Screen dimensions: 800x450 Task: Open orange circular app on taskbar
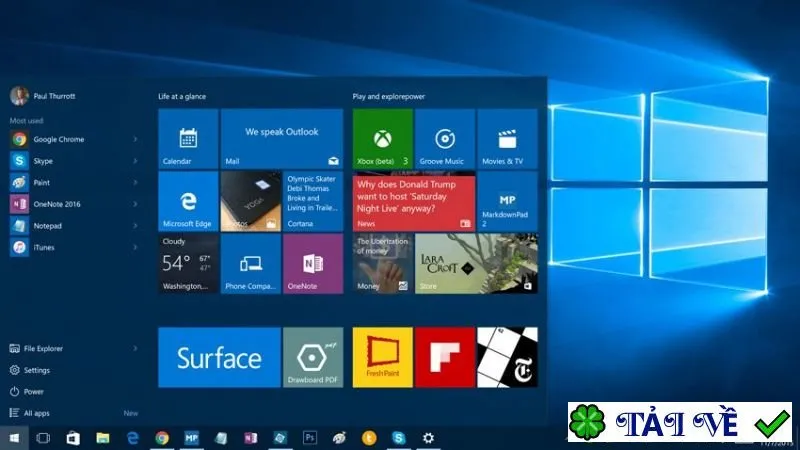369,438
